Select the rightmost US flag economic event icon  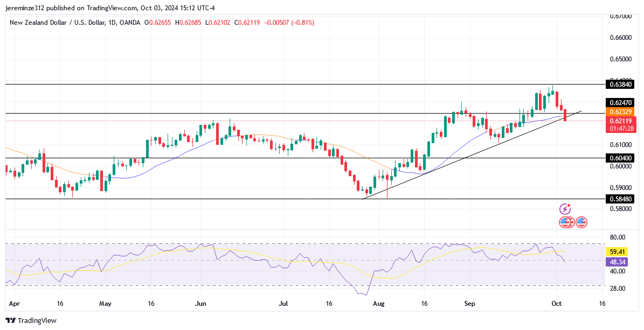(x=580, y=222)
